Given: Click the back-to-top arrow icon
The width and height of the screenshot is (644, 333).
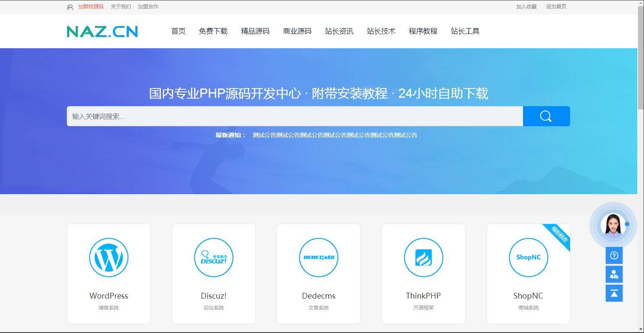Looking at the screenshot, I should click(x=614, y=293).
